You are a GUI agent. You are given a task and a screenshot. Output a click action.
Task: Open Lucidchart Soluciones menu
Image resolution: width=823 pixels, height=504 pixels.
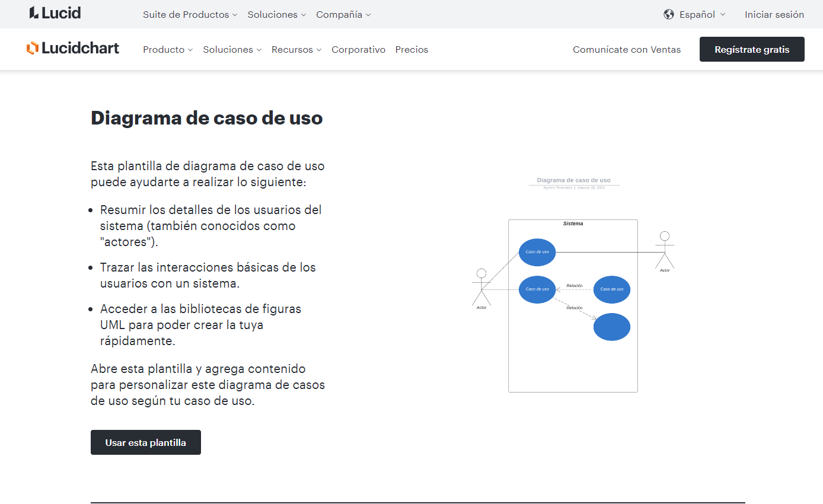pos(232,50)
